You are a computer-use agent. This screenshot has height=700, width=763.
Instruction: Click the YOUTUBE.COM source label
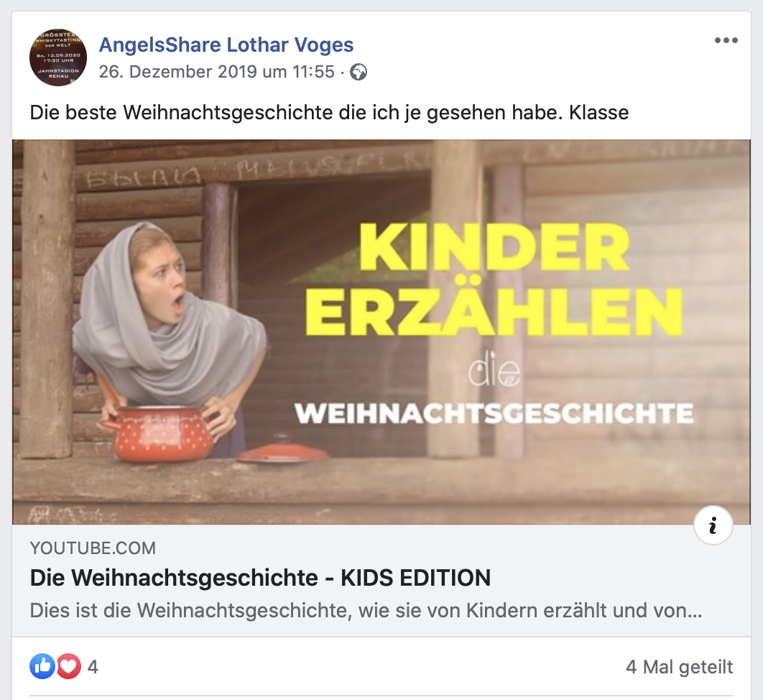[93, 548]
